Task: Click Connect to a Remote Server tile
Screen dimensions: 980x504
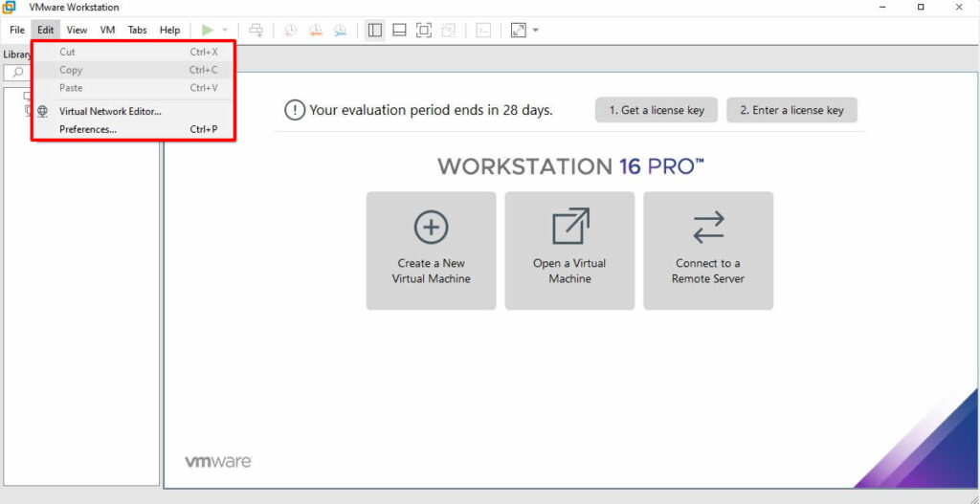Action: [x=708, y=251]
